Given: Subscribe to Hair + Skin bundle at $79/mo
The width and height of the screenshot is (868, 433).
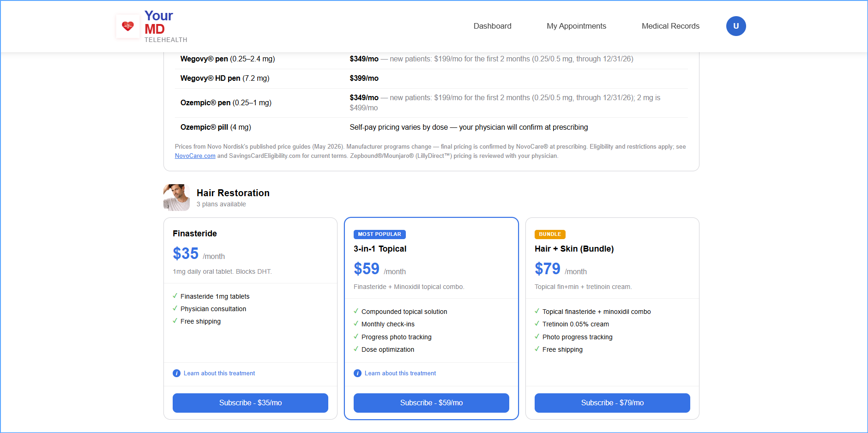Looking at the screenshot, I should click(x=612, y=403).
